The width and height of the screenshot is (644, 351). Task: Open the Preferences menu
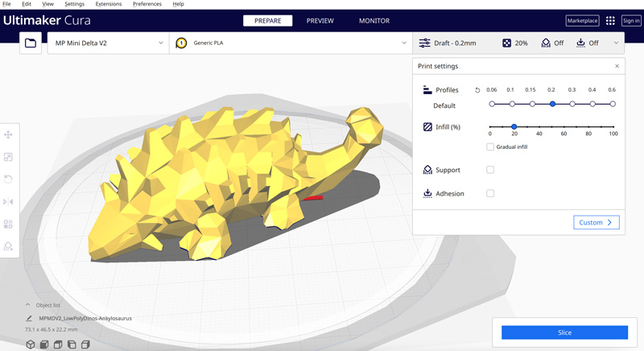(147, 4)
